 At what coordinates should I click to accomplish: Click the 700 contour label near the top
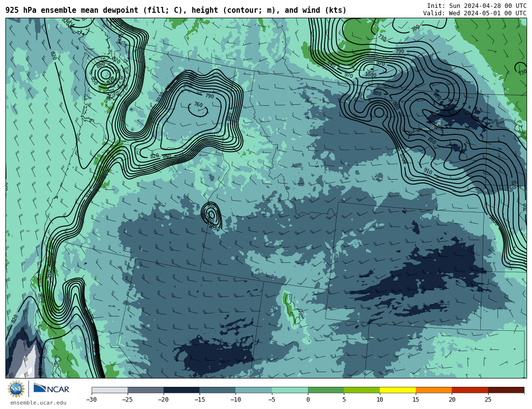pos(415,29)
